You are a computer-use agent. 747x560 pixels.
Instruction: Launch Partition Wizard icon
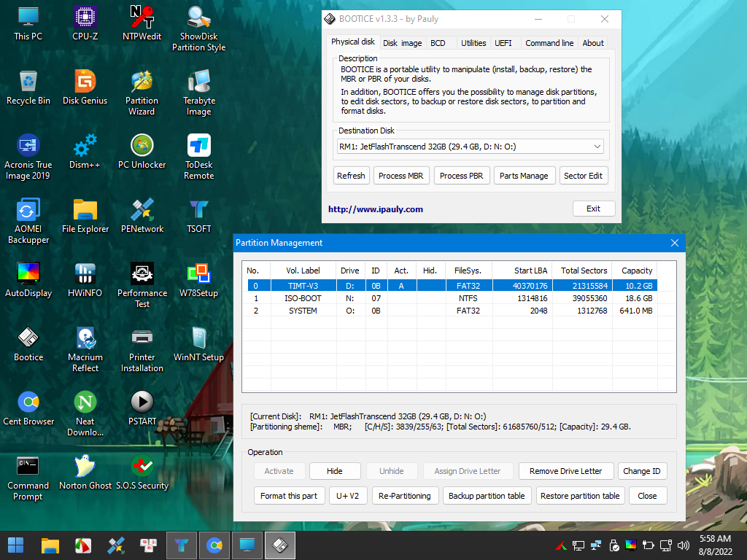pos(142,93)
